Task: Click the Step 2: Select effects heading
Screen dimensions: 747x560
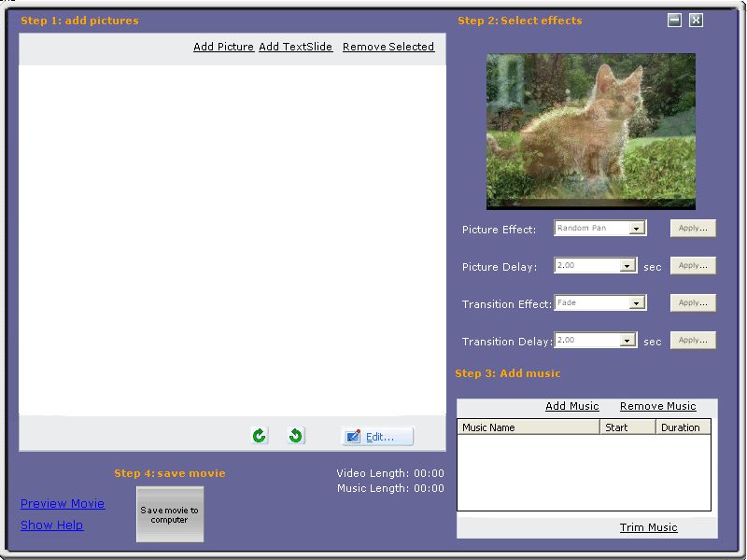Action: 520,21
